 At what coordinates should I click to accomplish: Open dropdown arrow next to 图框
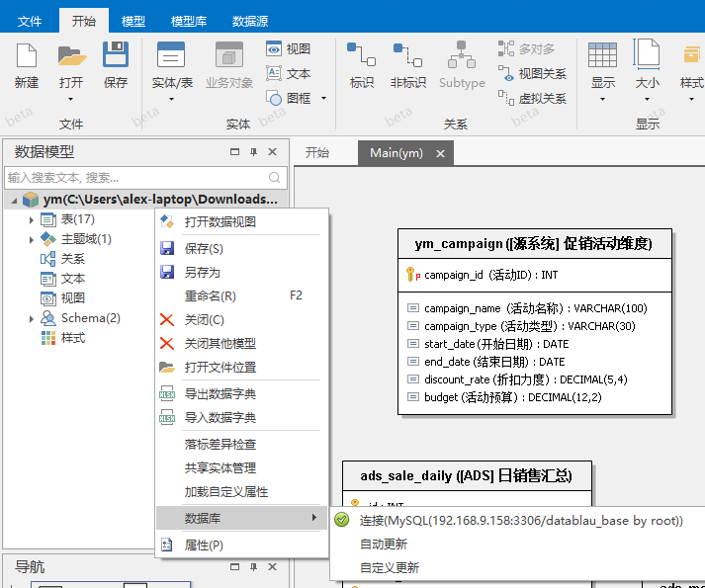tap(323, 98)
